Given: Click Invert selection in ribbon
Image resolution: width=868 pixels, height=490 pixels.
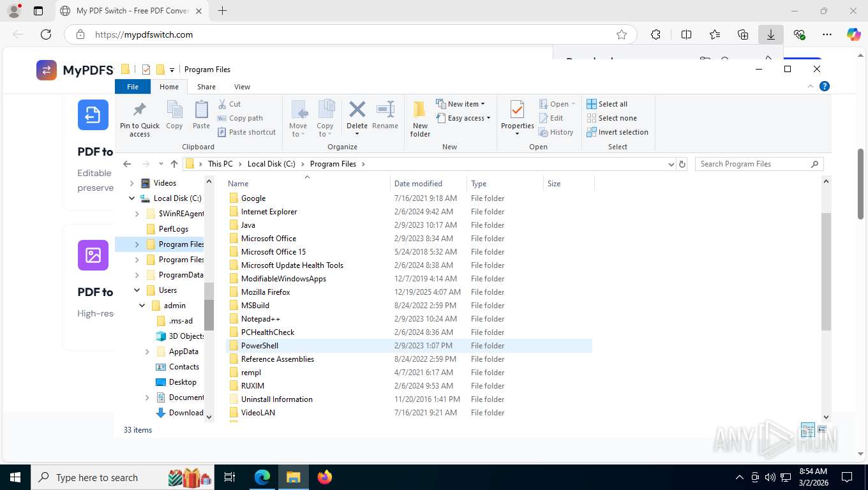Looking at the screenshot, I should tap(617, 132).
